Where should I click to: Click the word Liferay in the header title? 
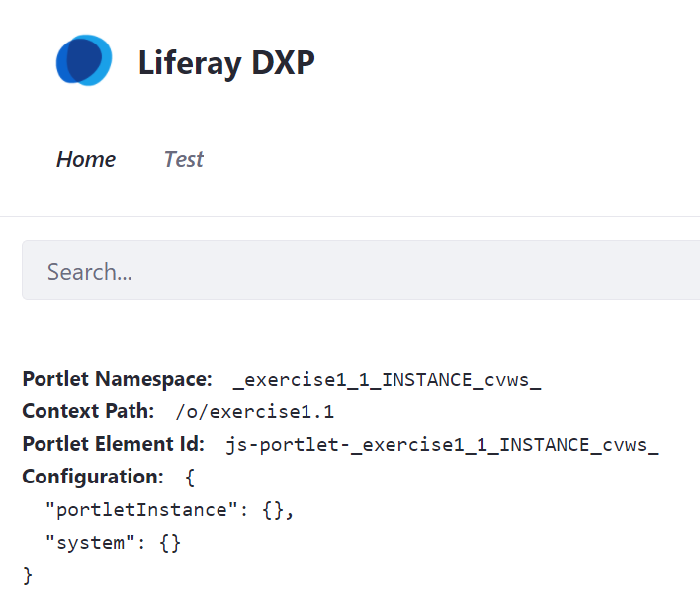click(x=190, y=63)
